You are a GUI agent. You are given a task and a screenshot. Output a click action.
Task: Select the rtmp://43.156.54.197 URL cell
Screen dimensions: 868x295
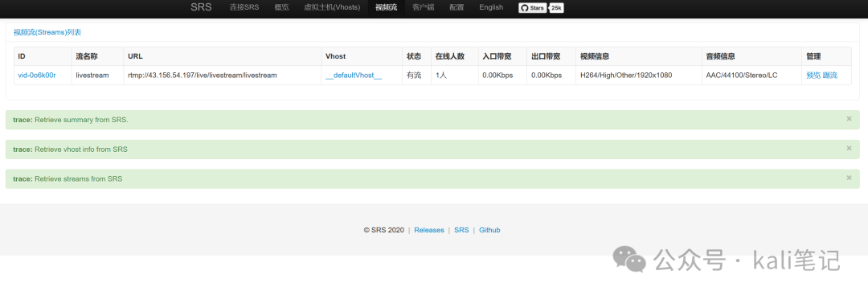[x=222, y=76]
